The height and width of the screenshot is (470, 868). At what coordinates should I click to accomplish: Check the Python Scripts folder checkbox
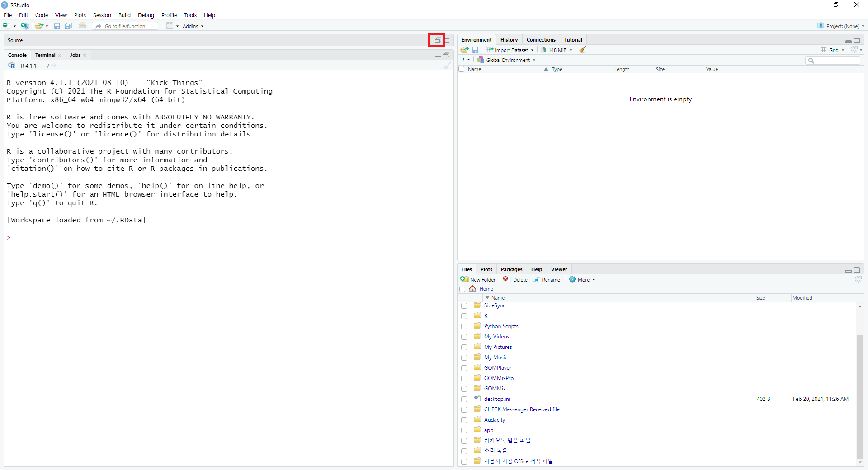[464, 327]
